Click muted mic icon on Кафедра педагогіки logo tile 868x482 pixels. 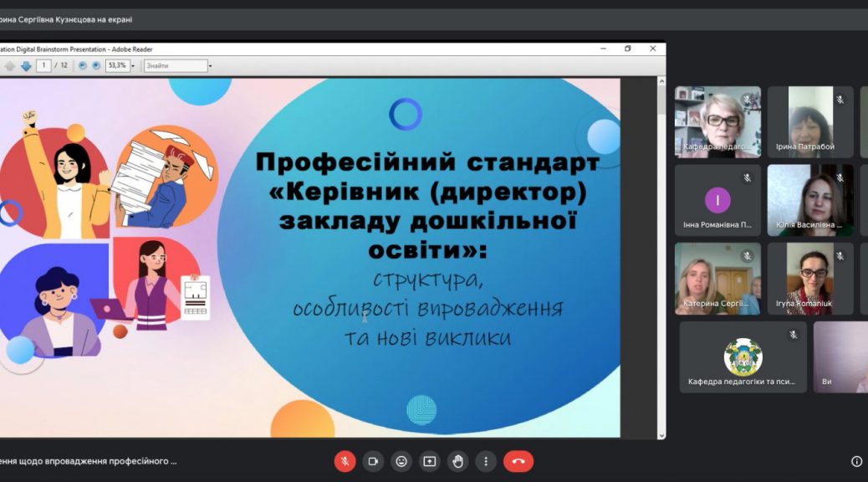click(794, 335)
